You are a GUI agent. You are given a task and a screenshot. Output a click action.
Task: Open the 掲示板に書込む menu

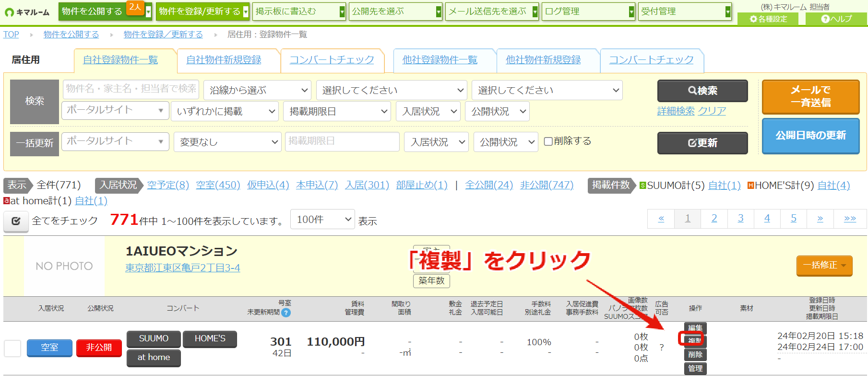(299, 12)
